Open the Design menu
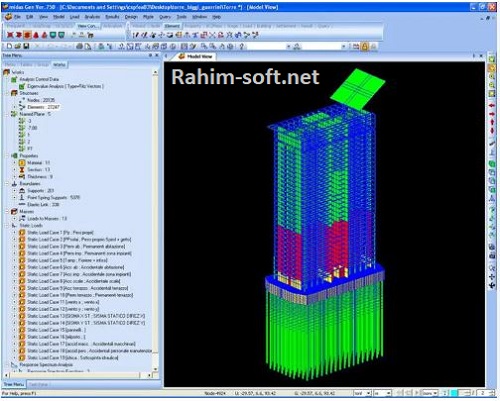 point(131,17)
